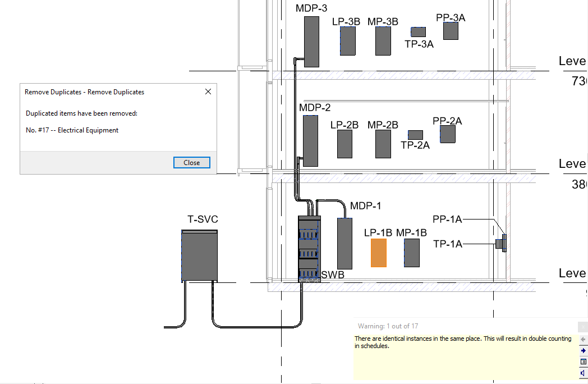Click the TP-1A tag label

[448, 244]
